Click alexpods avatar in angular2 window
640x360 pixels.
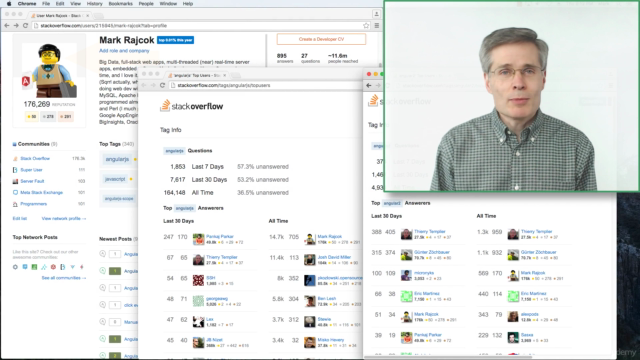pyautogui.click(x=513, y=317)
